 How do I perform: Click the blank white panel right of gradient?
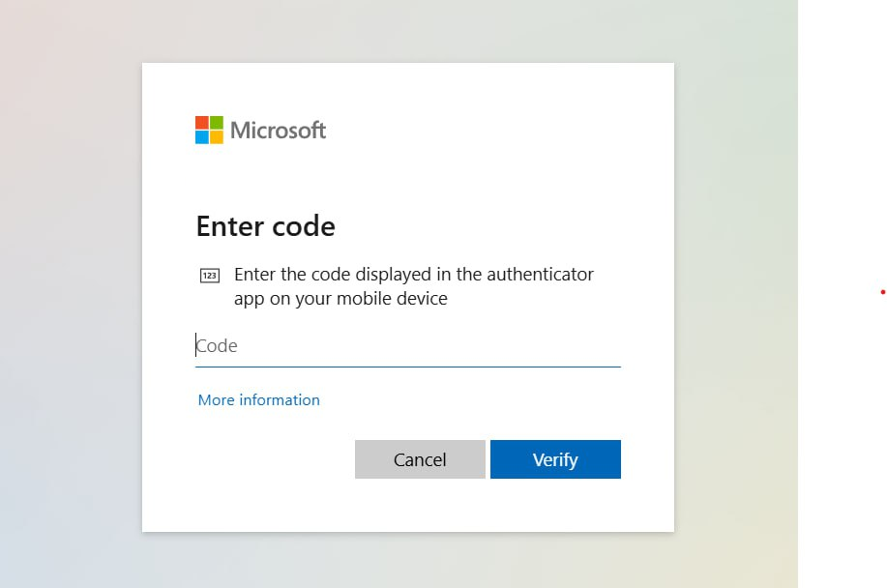coord(843,169)
